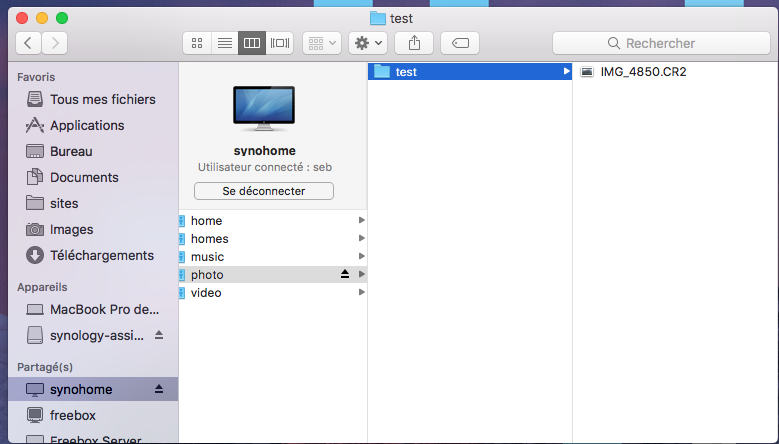779x444 pixels.
Task: Expand the home folder arrow
Action: pos(361,220)
